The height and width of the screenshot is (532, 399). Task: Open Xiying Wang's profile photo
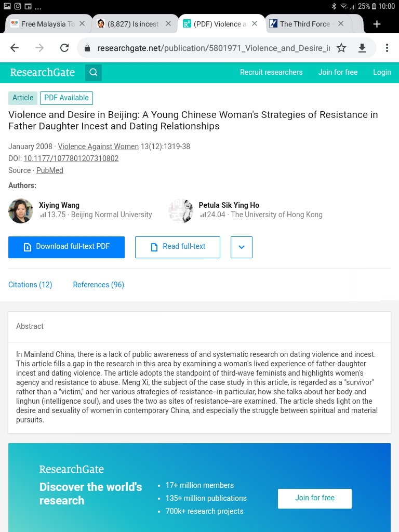[x=21, y=210]
